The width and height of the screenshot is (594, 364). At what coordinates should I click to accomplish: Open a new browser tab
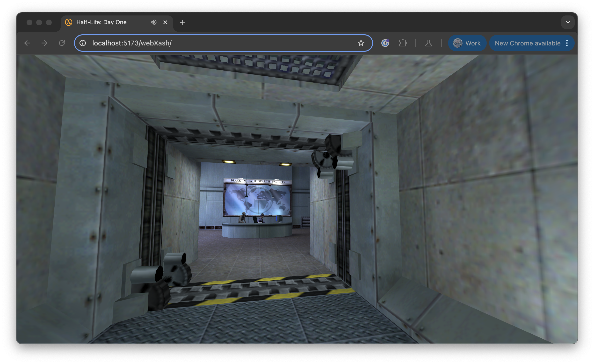[x=183, y=22]
